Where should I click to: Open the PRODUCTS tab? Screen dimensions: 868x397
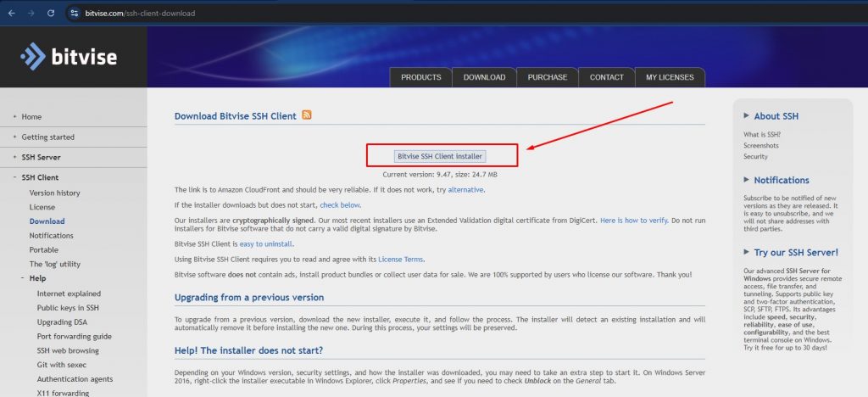(x=420, y=77)
